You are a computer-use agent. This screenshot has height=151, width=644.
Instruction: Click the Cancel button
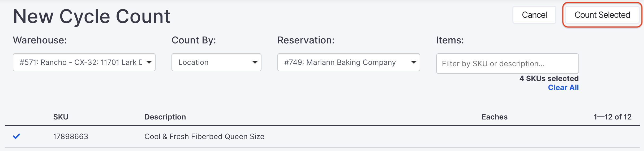[x=534, y=15]
